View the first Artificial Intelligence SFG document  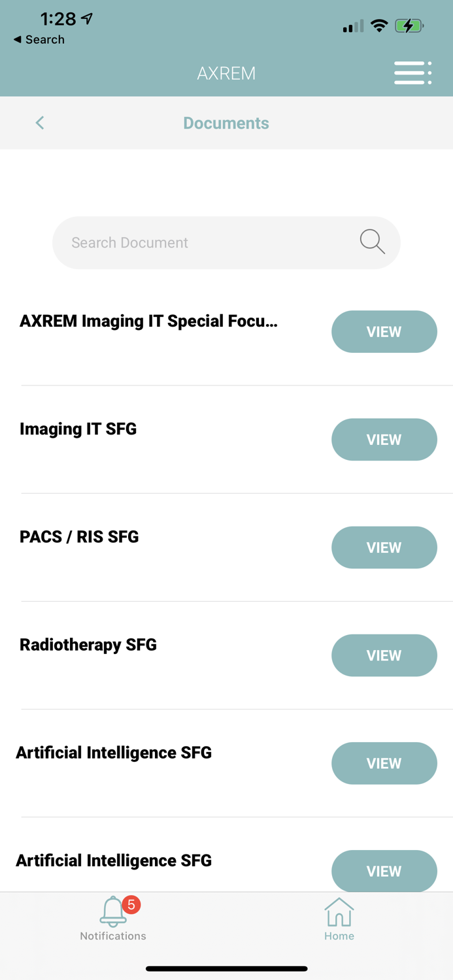(x=384, y=763)
